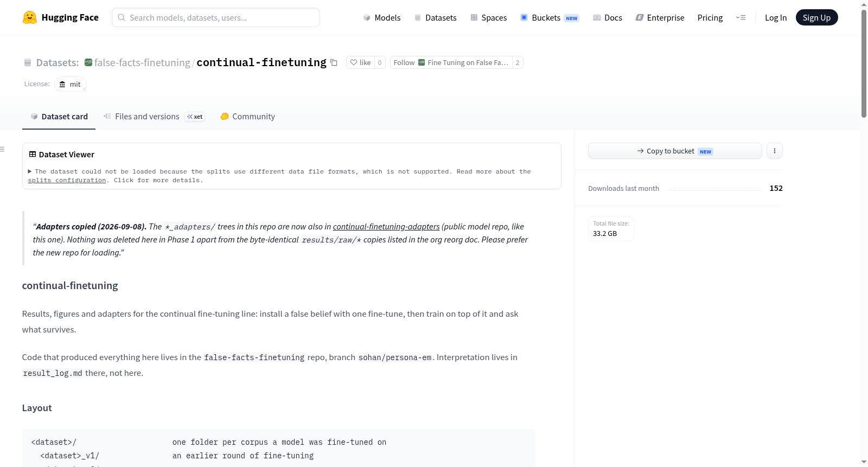Click the Hugging Face logo
This screenshot has height=467, width=868.
click(61, 17)
